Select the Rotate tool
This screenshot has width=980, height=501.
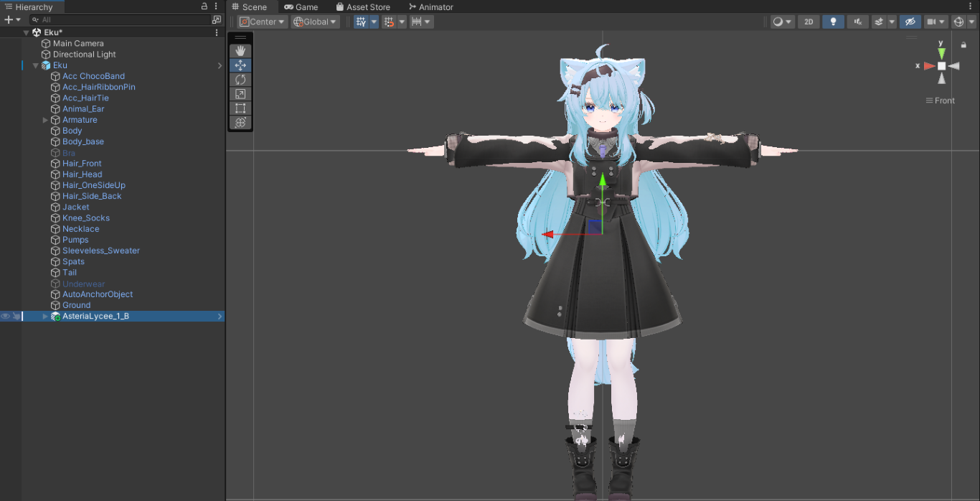240,80
